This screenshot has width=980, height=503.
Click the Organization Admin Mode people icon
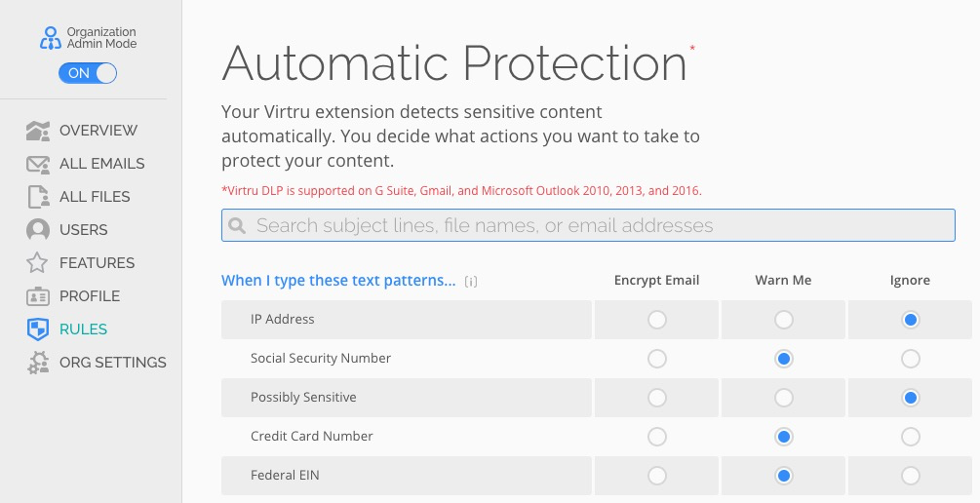[x=51, y=38]
